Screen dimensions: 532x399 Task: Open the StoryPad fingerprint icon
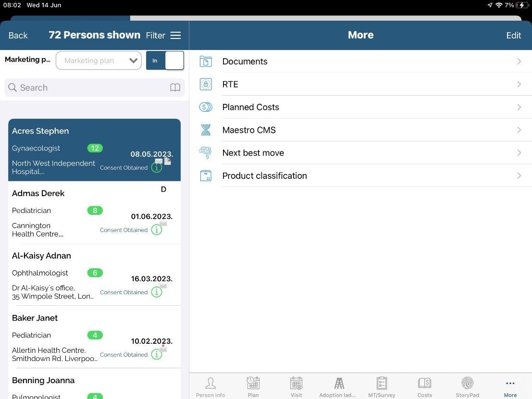click(x=467, y=383)
